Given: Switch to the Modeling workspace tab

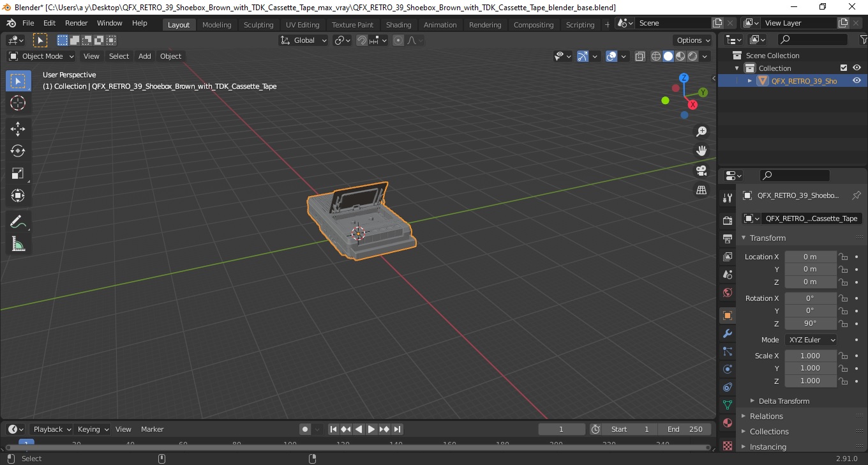Looking at the screenshot, I should (x=217, y=24).
